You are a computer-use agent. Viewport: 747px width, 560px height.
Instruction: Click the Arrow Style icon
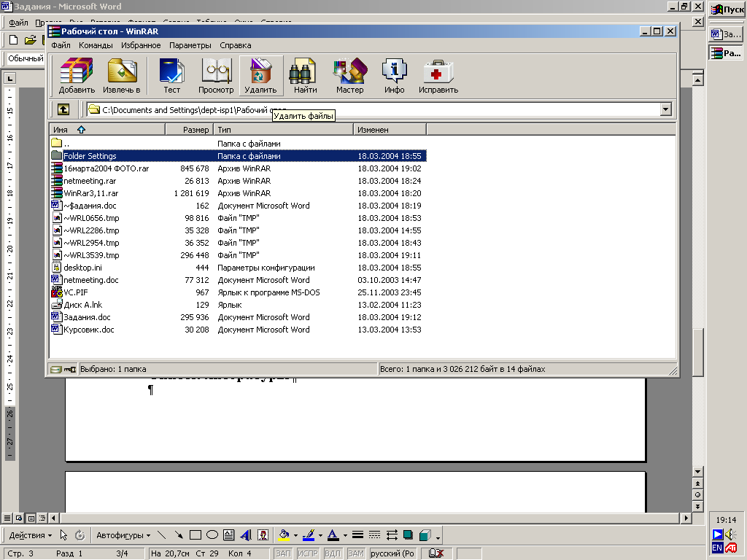(x=392, y=535)
